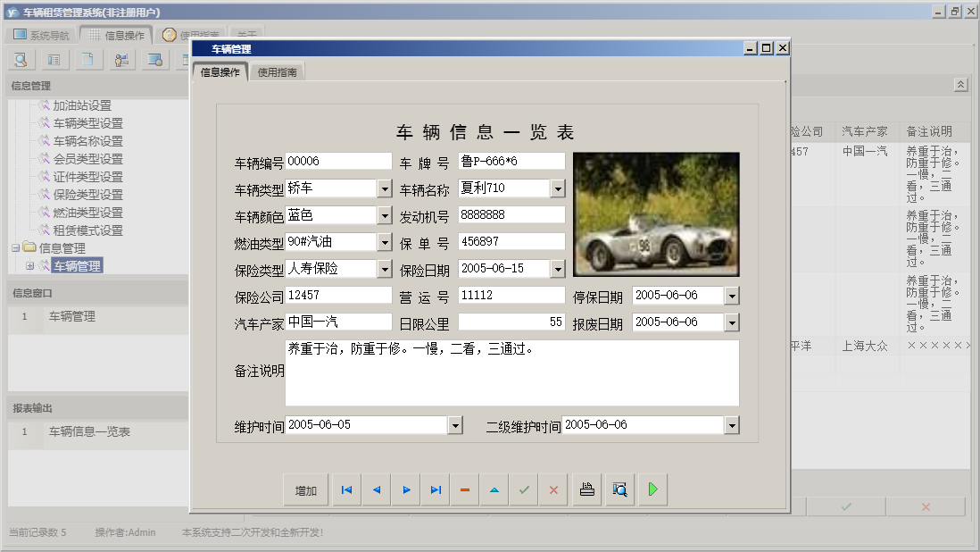Jump to the first record

[x=346, y=489]
